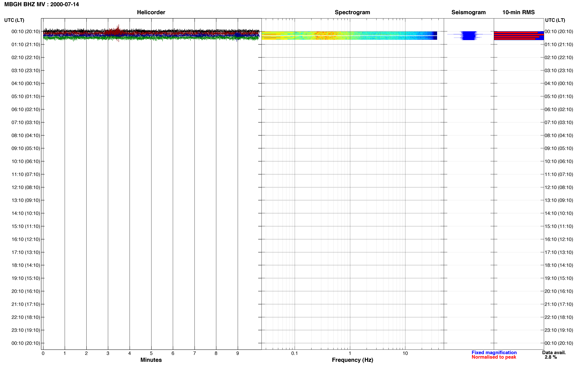Click the Minutes axis label

pos(151,360)
